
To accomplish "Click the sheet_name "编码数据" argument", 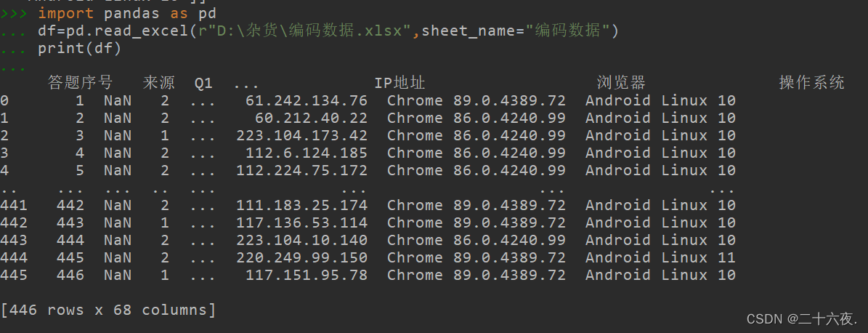I will (x=568, y=31).
